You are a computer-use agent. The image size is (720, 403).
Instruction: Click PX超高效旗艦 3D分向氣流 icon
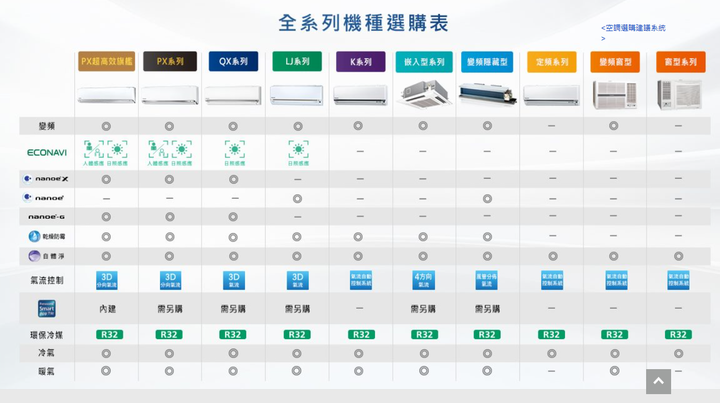(107, 280)
